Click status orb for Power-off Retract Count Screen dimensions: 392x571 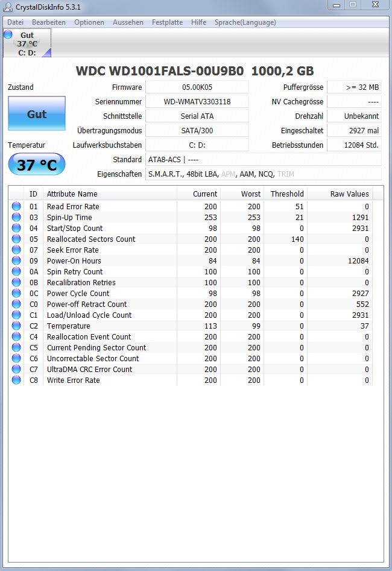(x=16, y=304)
